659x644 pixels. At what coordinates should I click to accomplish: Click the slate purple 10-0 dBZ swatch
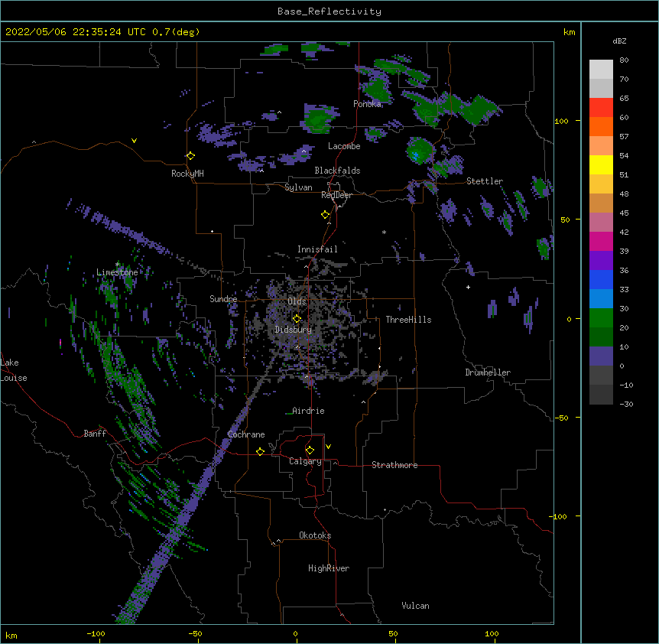pyautogui.click(x=601, y=356)
